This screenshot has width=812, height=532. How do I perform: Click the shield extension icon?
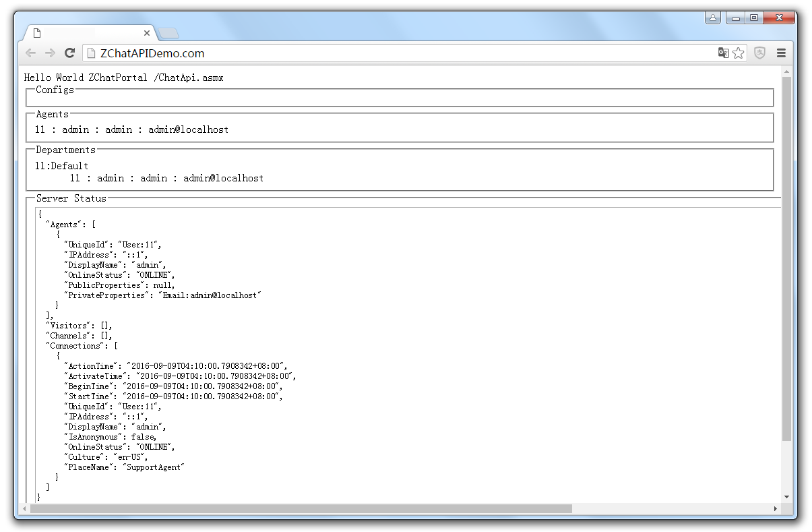[x=760, y=53]
